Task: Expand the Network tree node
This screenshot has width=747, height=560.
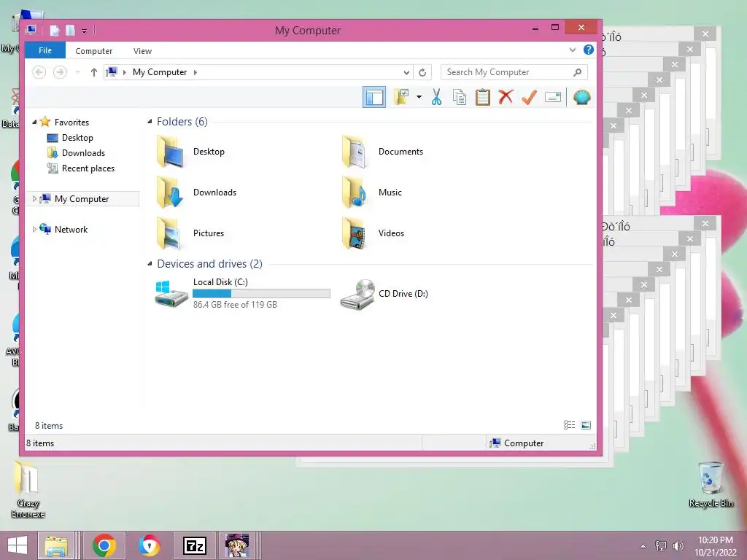Action: pyautogui.click(x=34, y=229)
